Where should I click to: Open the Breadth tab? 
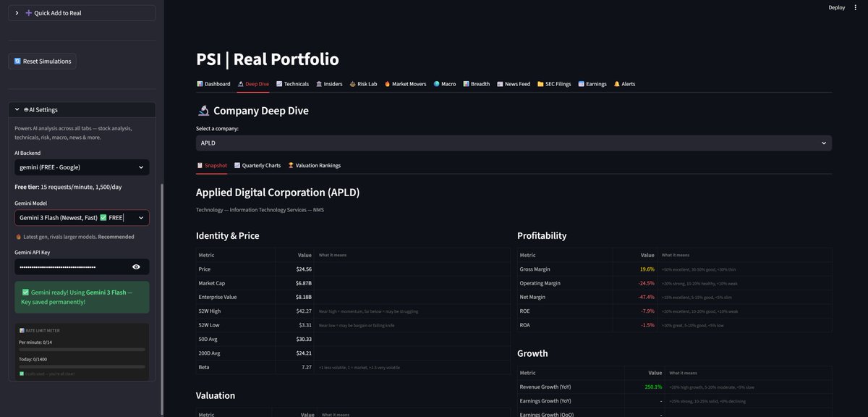pyautogui.click(x=477, y=84)
